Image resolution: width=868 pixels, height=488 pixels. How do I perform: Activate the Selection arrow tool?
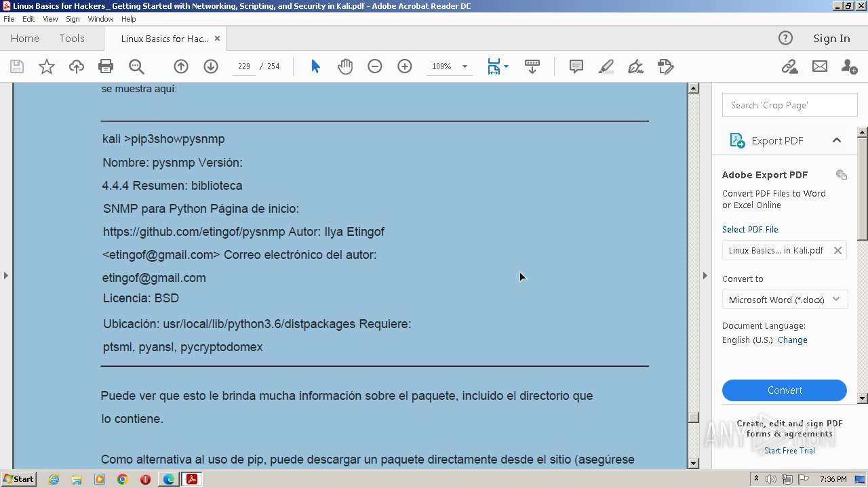click(x=315, y=66)
